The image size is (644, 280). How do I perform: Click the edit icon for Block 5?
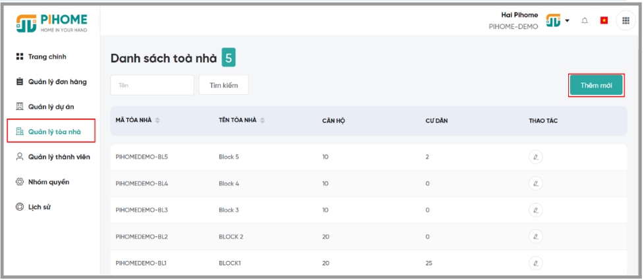536,157
